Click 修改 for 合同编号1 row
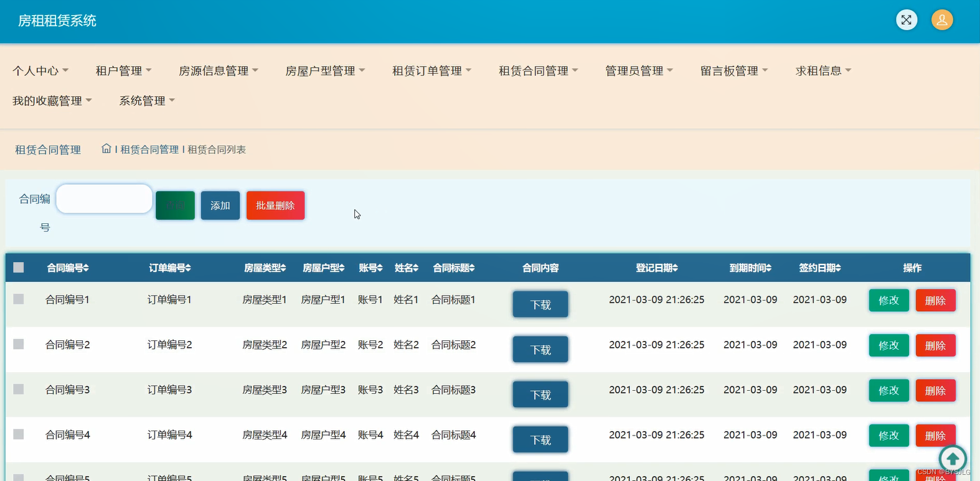This screenshot has width=980, height=481. (x=888, y=301)
